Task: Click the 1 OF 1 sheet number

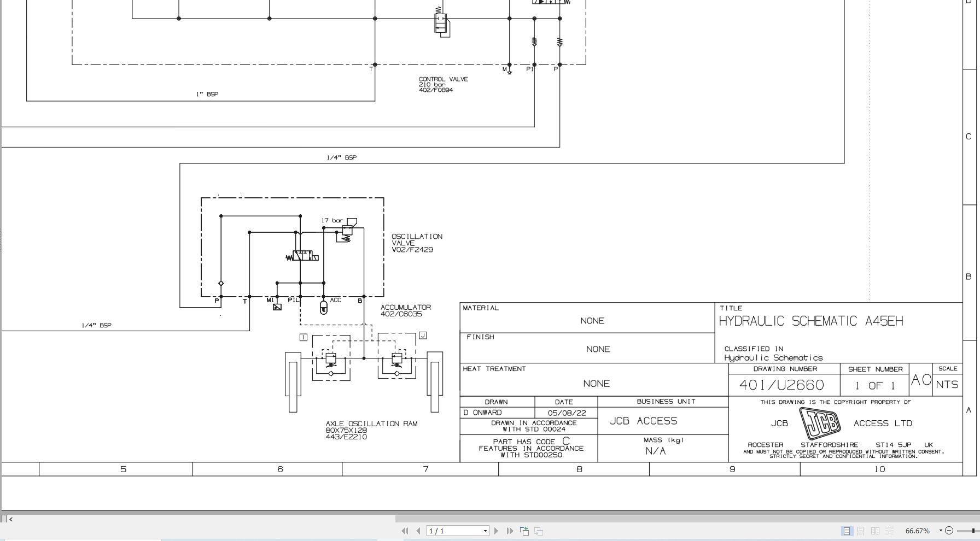Action: click(x=875, y=385)
